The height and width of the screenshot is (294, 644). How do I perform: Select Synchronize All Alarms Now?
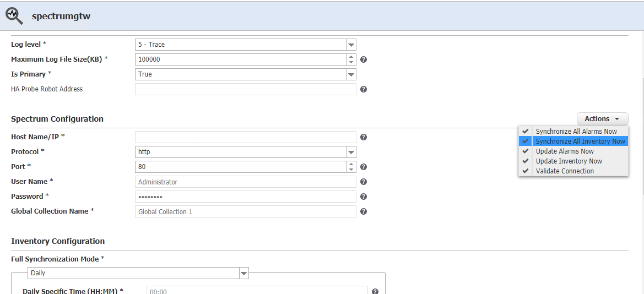[576, 132]
